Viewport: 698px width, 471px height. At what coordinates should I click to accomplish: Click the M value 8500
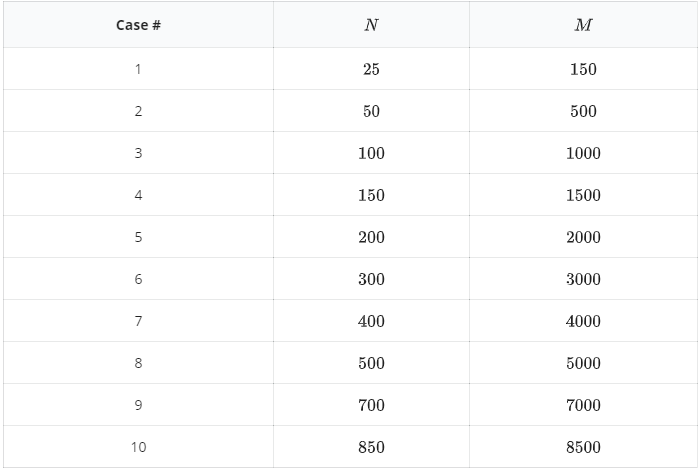[x=583, y=447]
